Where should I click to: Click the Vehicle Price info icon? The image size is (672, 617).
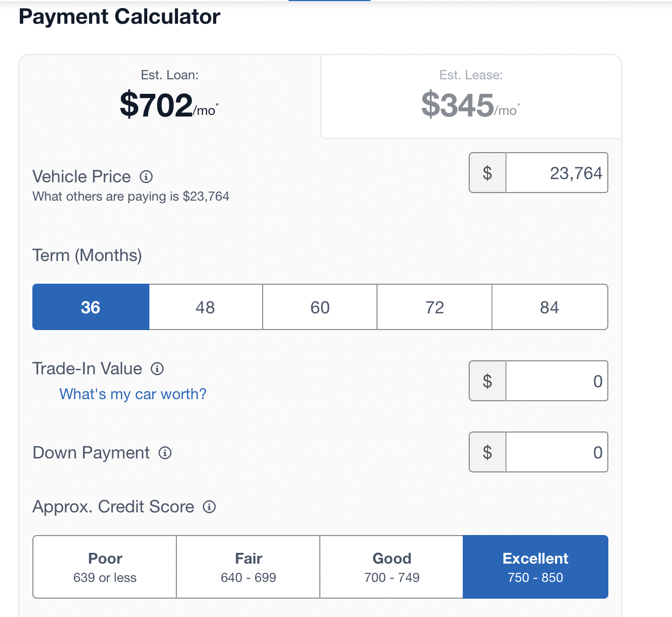point(146,176)
